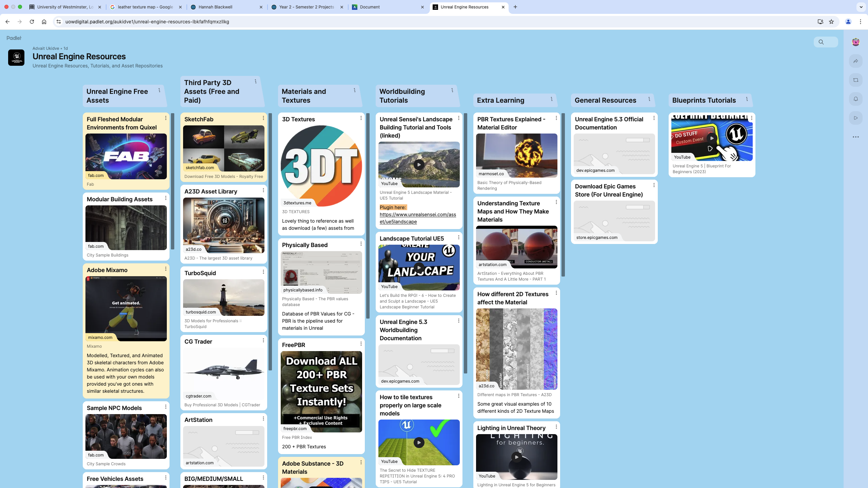The image size is (868, 488).
Task: Click the Unreal Engine board icon
Action: (x=16, y=58)
